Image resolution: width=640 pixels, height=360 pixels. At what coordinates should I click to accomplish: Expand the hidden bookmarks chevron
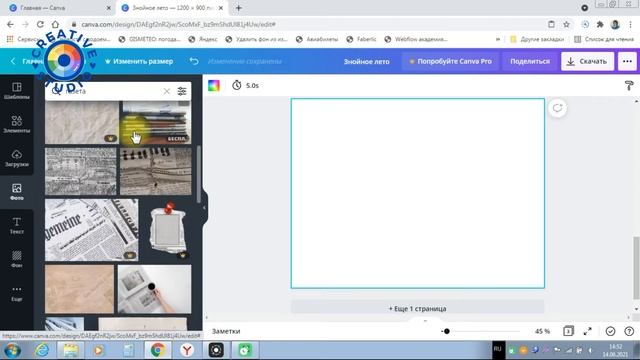[x=498, y=39]
